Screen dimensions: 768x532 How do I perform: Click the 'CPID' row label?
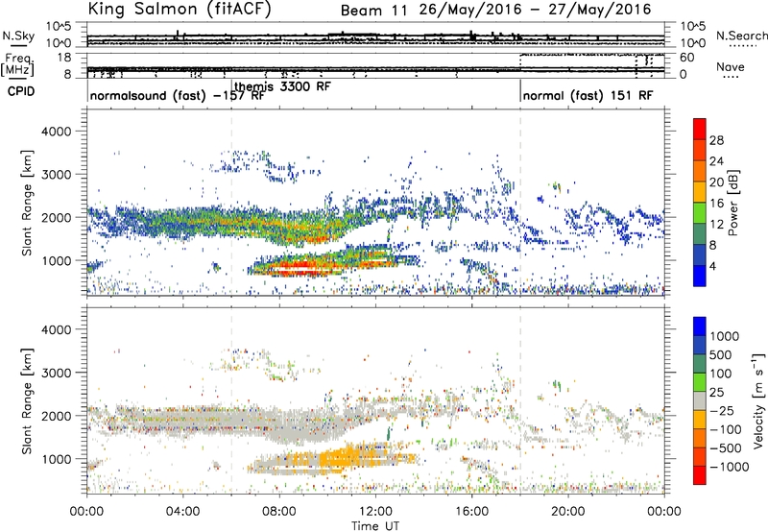coord(21,91)
